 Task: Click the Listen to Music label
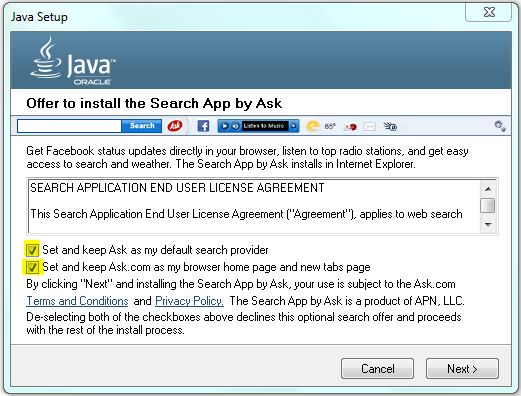(264, 126)
